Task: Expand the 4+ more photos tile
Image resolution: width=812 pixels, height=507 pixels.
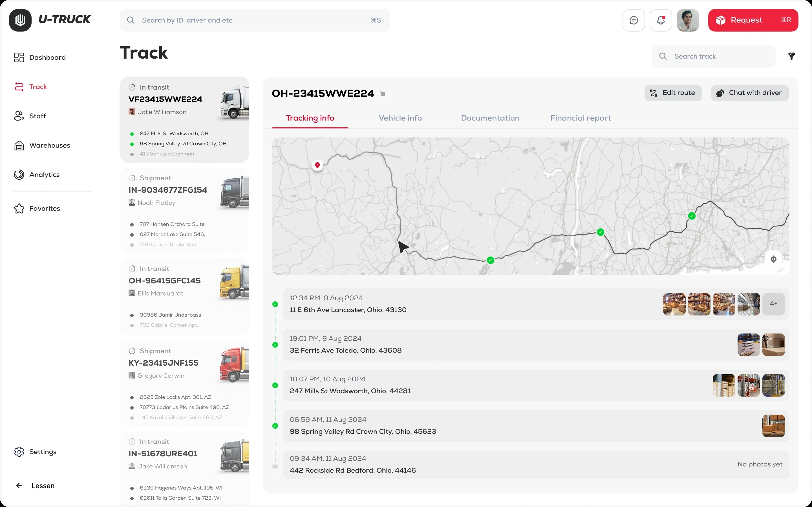Action: click(x=773, y=304)
